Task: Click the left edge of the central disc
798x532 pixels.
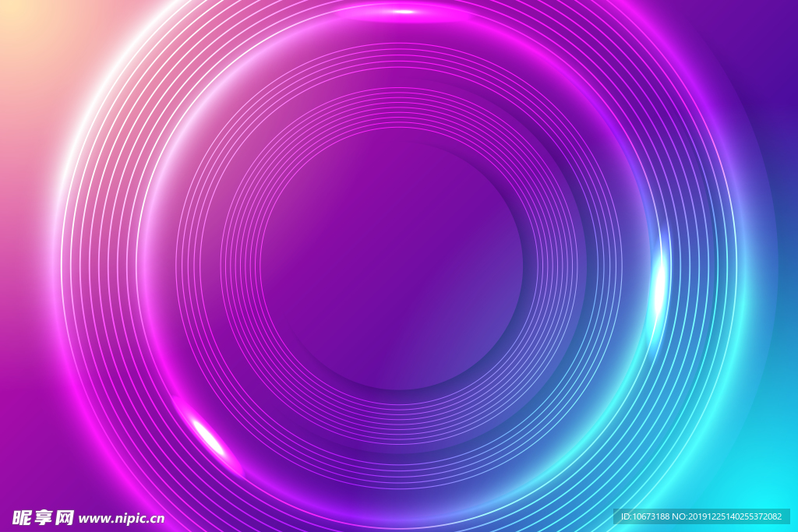Action: click(263, 259)
